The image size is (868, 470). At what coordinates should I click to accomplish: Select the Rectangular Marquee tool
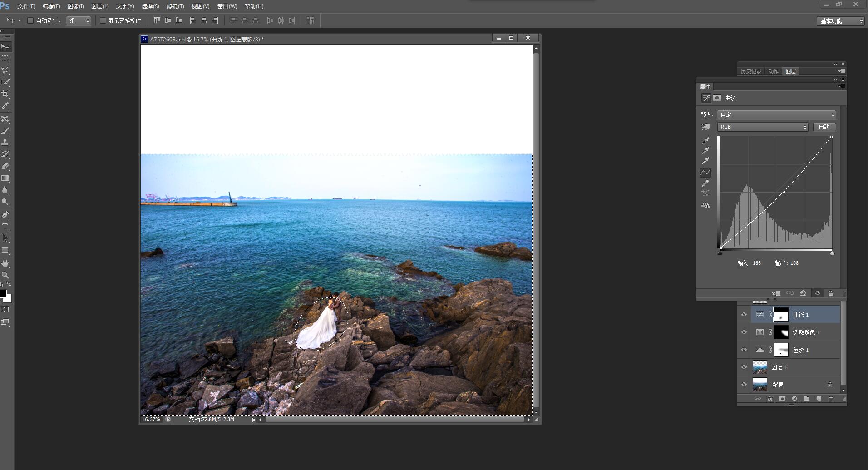[x=5, y=59]
